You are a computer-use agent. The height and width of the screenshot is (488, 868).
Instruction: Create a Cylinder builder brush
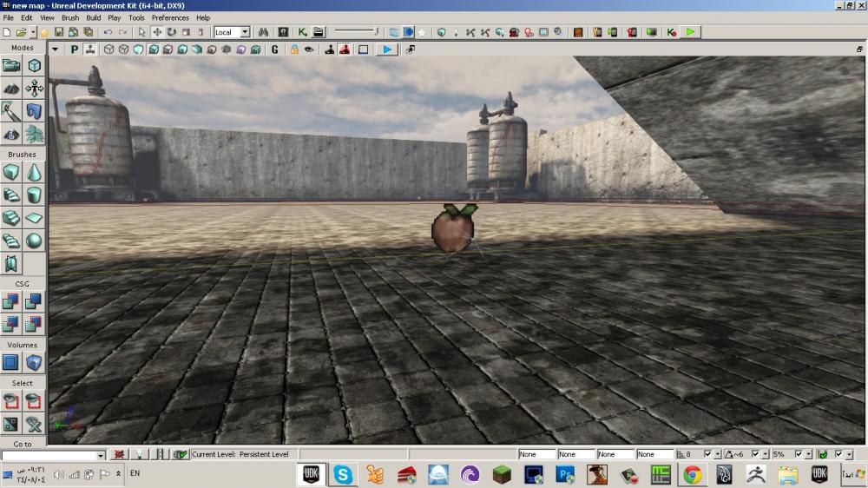35,195
